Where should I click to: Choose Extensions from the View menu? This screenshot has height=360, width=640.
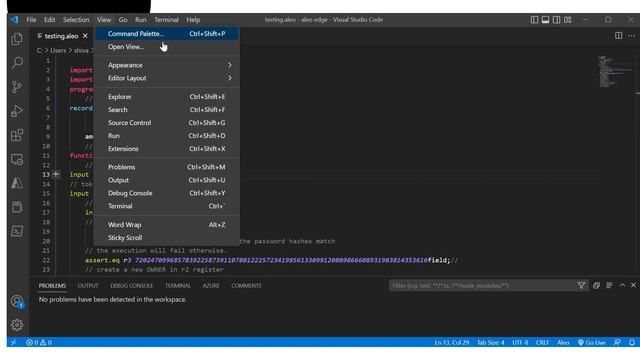click(167, 149)
